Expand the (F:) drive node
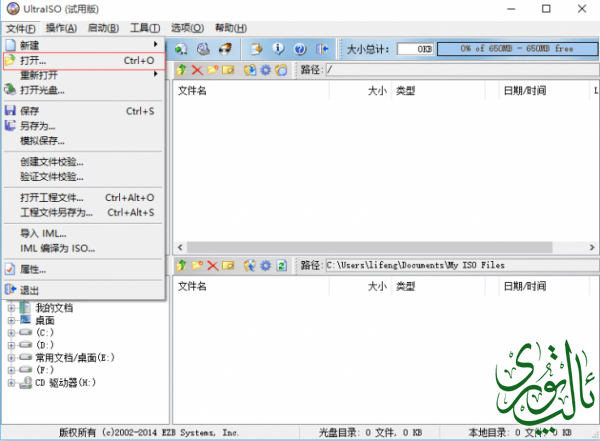Screen dimensions: 600x441 tap(11, 370)
